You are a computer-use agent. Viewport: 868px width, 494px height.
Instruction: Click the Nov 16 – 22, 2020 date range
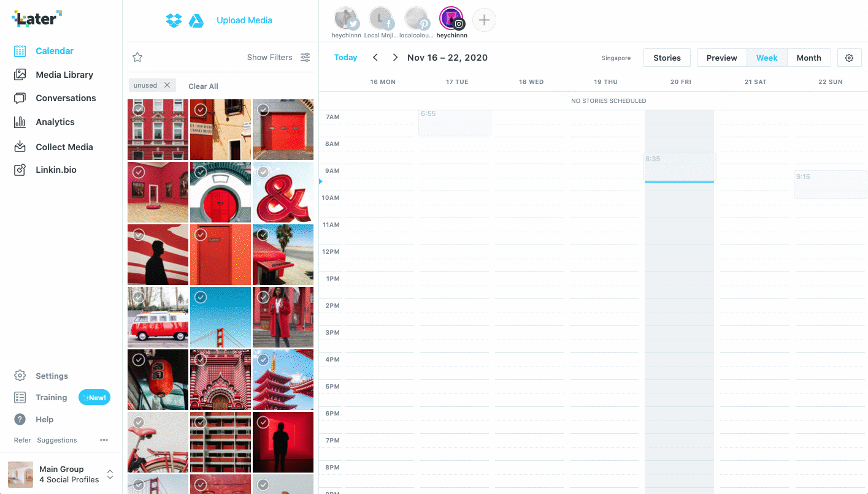pos(448,58)
